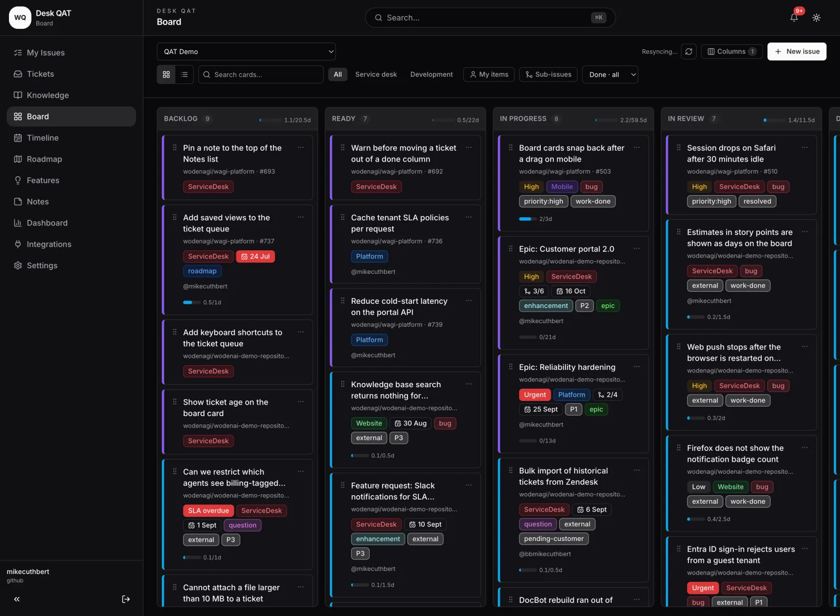Viewport: 840px width, 616px height.
Task: Focus the global Search field
Action: (490, 17)
